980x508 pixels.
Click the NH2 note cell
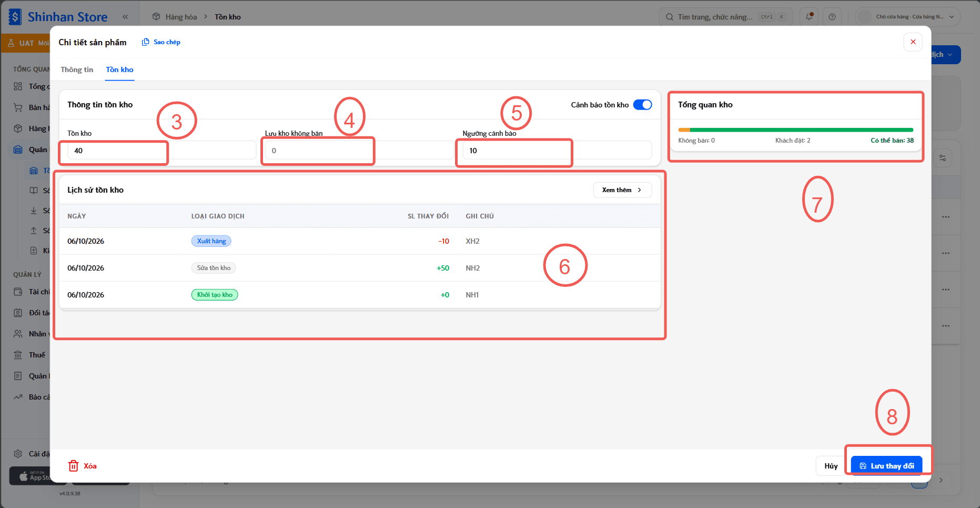pos(473,268)
